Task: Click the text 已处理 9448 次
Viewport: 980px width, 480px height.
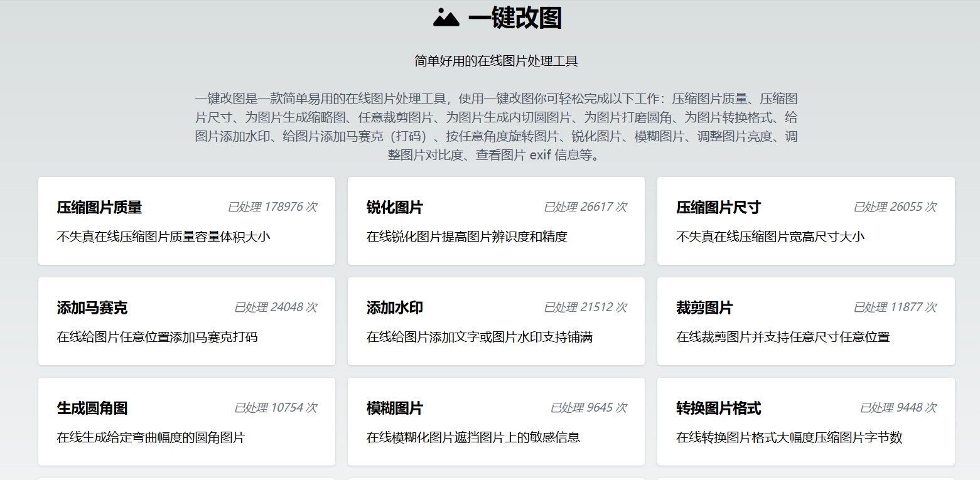Action: 898,408
